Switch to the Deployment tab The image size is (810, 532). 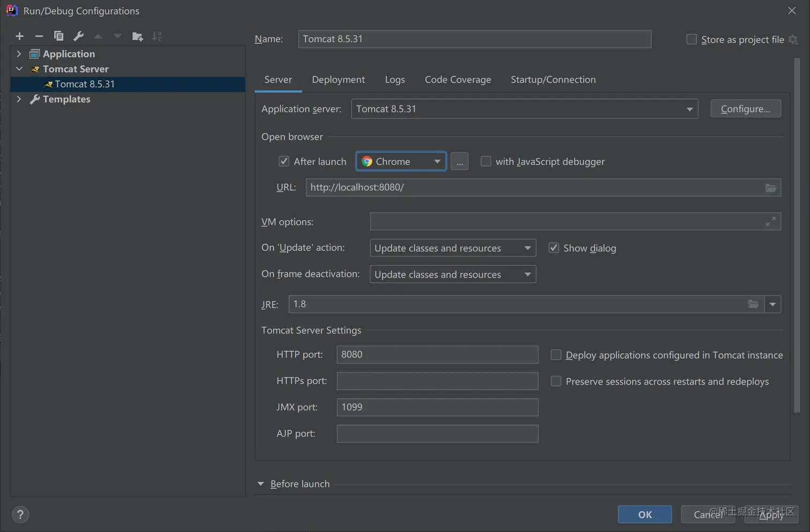pyautogui.click(x=339, y=79)
